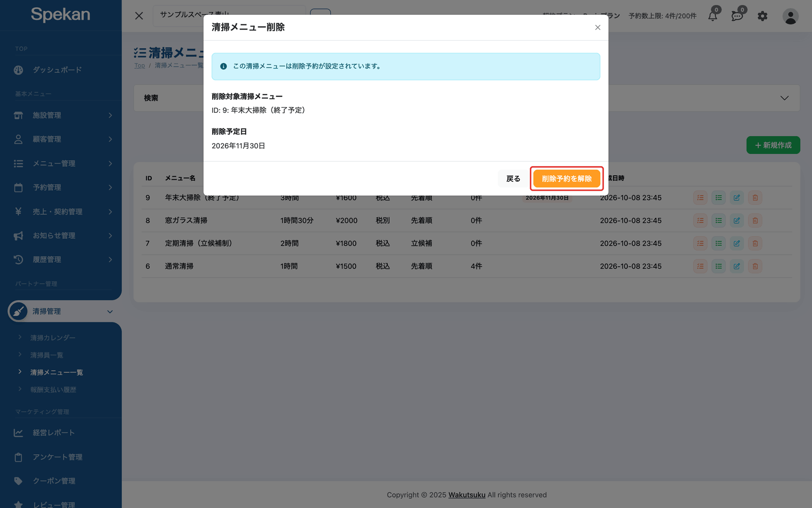Image resolution: width=812 pixels, height=508 pixels.
Task: Follow the Wakutsuku footer link
Action: click(467, 495)
